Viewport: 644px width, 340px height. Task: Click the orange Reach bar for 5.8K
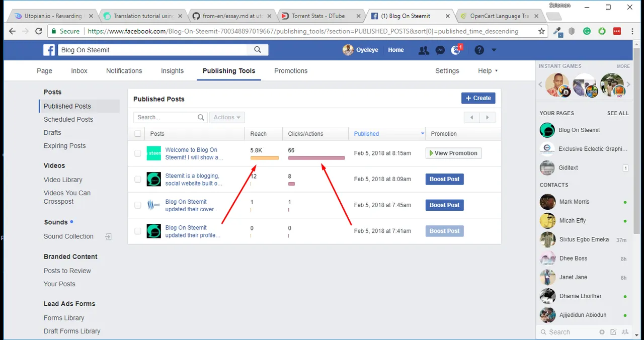(x=265, y=158)
